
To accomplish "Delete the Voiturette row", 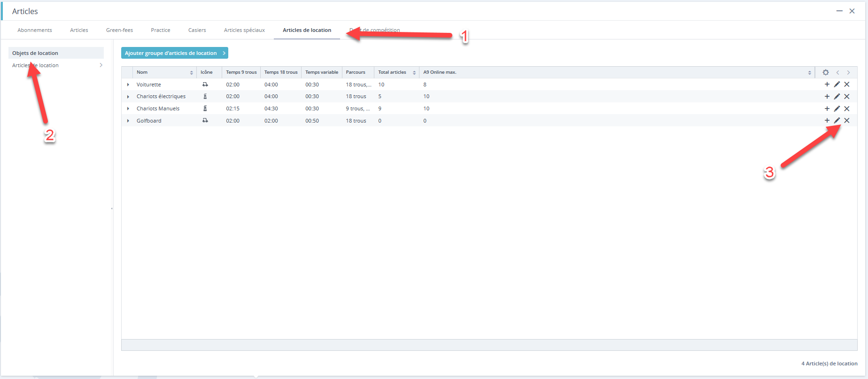I will (x=847, y=85).
